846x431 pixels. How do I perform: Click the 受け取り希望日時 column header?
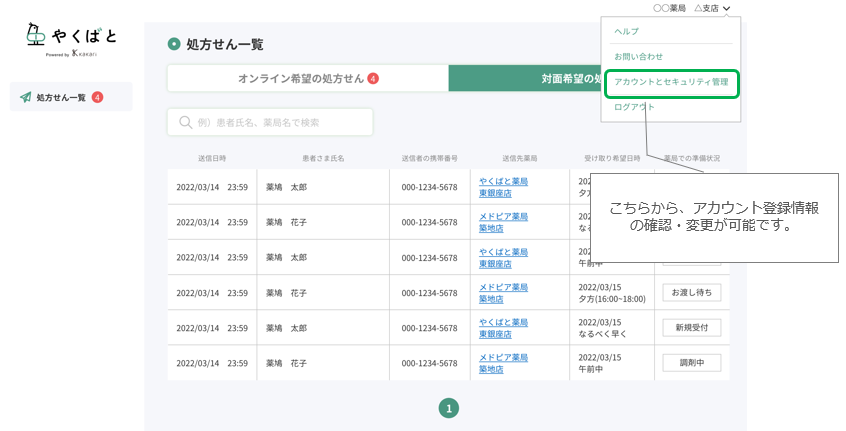click(612, 158)
